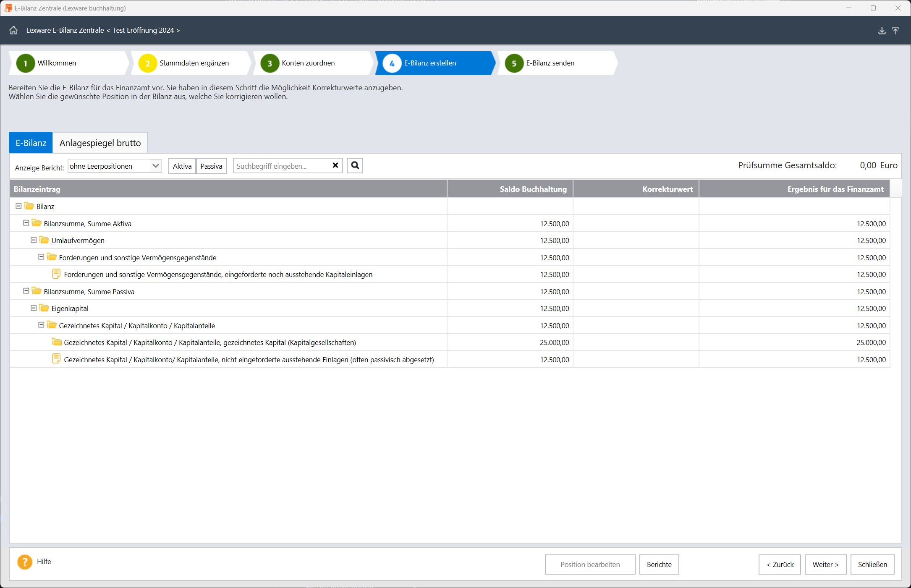The width and height of the screenshot is (911, 588).
Task: Go to the home icon in header
Action: click(13, 30)
